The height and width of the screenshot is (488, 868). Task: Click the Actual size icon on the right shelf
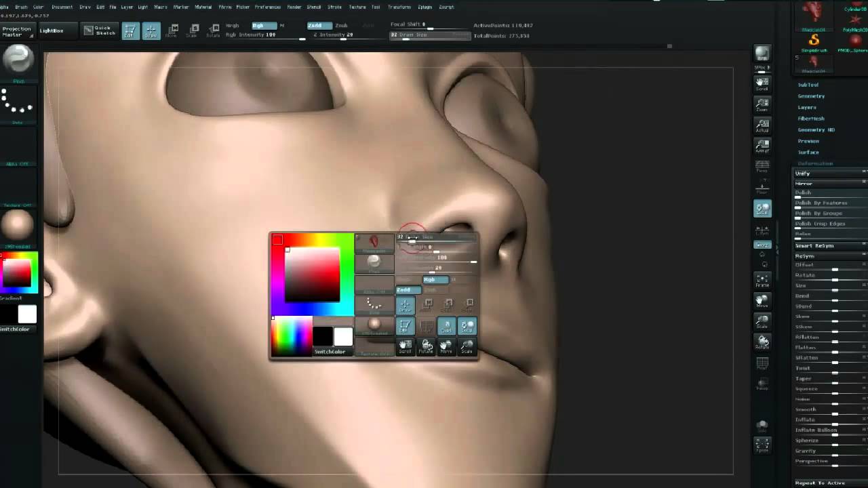click(762, 125)
